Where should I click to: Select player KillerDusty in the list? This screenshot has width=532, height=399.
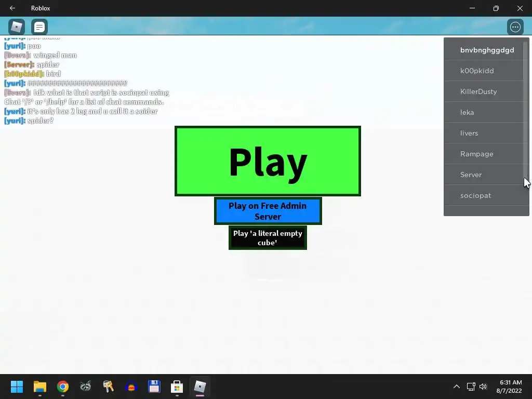point(484,91)
